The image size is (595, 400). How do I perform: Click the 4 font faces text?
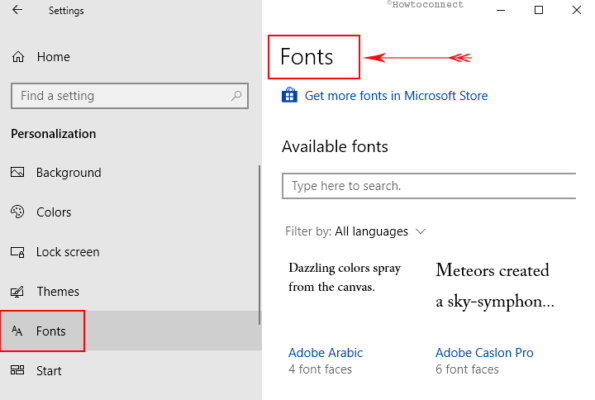click(320, 369)
